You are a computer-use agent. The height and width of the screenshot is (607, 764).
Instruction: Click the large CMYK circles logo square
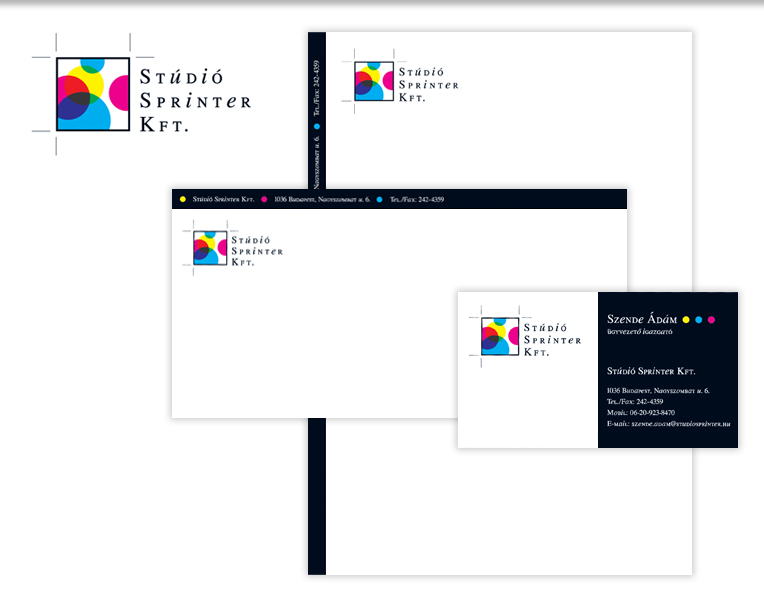coord(93,94)
